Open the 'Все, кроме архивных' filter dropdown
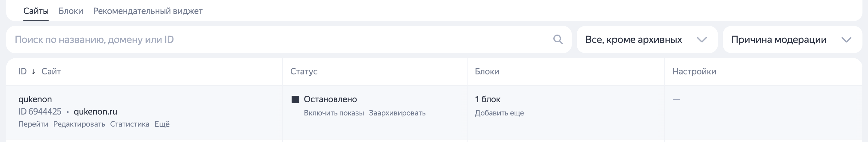 point(647,40)
